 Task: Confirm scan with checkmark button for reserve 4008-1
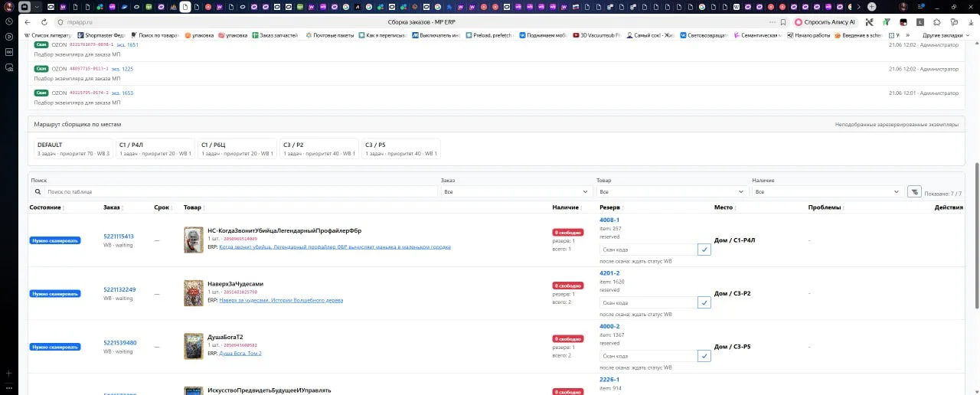coord(704,250)
